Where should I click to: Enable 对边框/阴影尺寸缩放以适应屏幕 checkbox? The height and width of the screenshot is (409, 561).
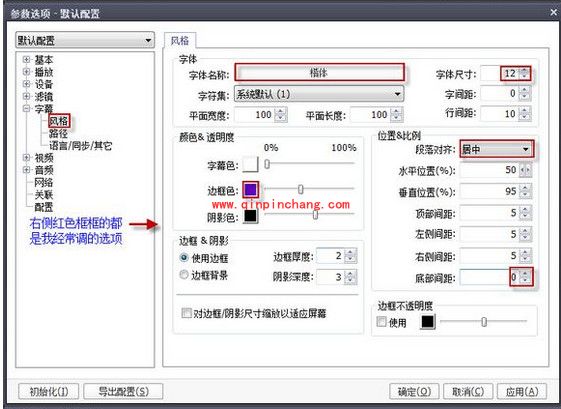[186, 313]
